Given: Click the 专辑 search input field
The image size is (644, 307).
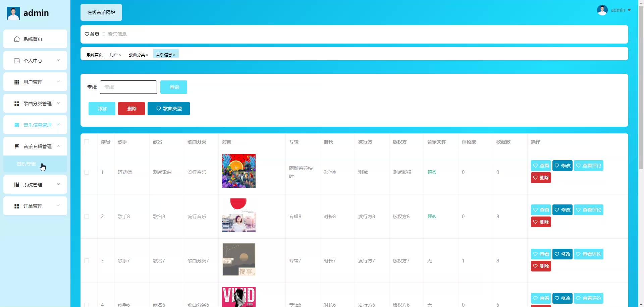Looking at the screenshot, I should click(x=128, y=87).
